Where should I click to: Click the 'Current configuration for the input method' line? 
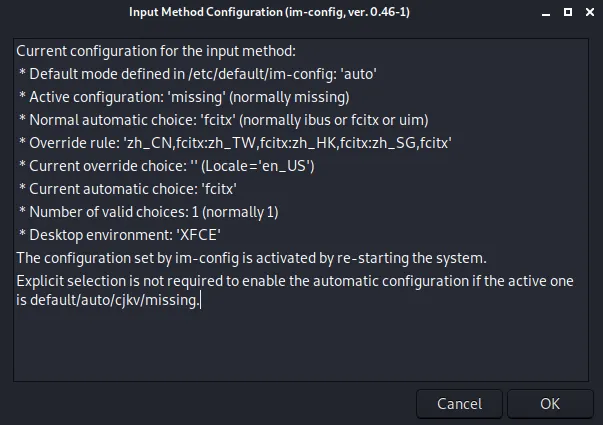156,51
